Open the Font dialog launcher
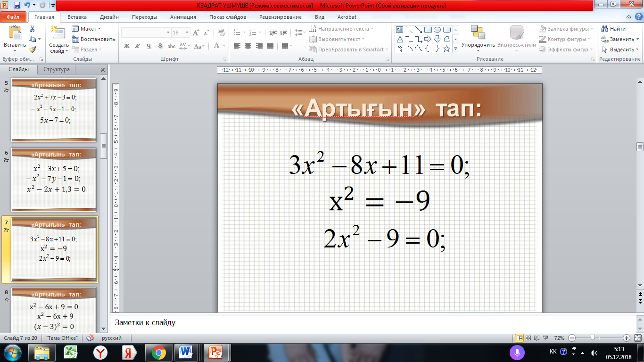The image size is (644, 362). pyautogui.click(x=224, y=59)
